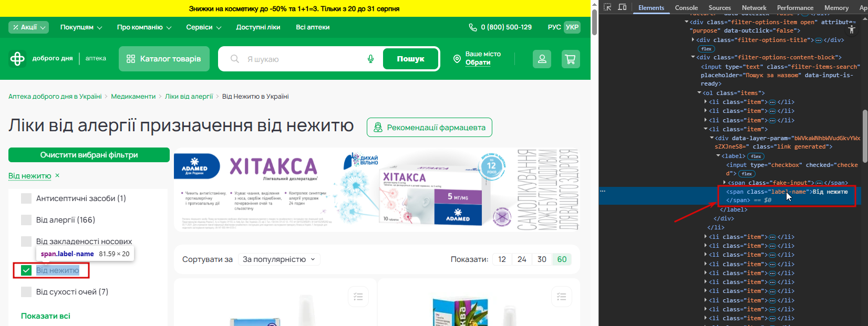Image resolution: width=868 pixels, height=326 pixels.
Task: Collapse the ol class items node
Action: tap(699, 93)
